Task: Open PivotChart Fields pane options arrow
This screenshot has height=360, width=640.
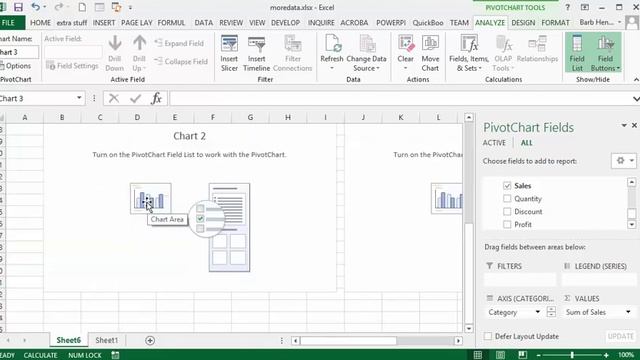Action: [x=624, y=126]
